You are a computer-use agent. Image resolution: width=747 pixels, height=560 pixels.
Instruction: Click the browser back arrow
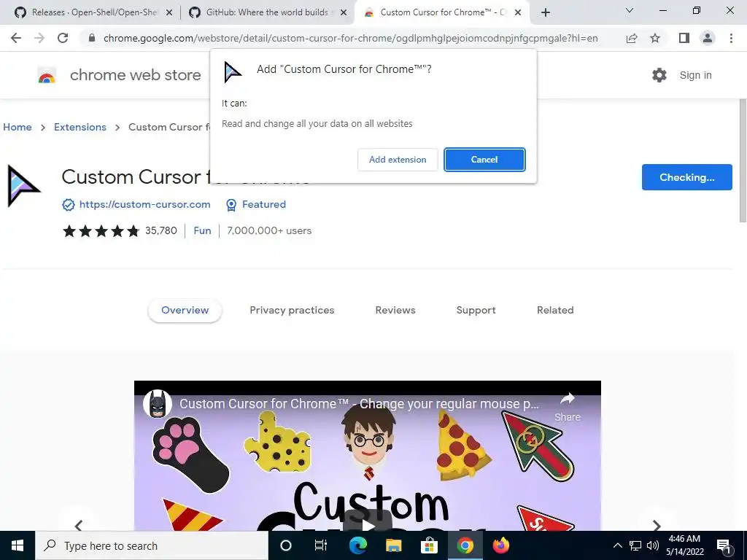pyautogui.click(x=16, y=38)
